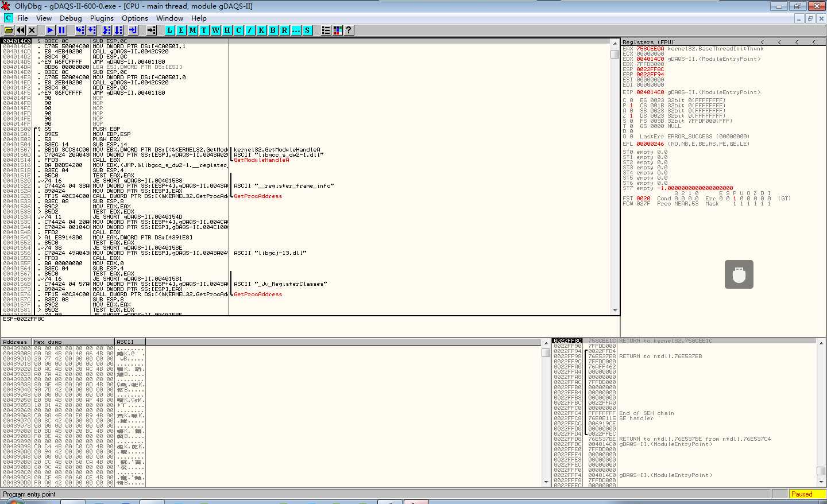Show Call stack with K button
This screenshot has width=827, height=504.
tap(262, 30)
